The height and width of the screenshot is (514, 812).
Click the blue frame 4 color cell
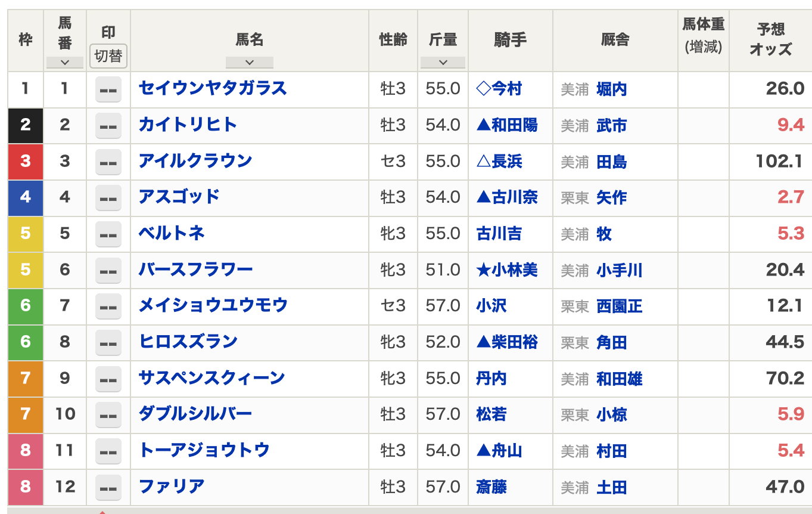[x=25, y=197]
